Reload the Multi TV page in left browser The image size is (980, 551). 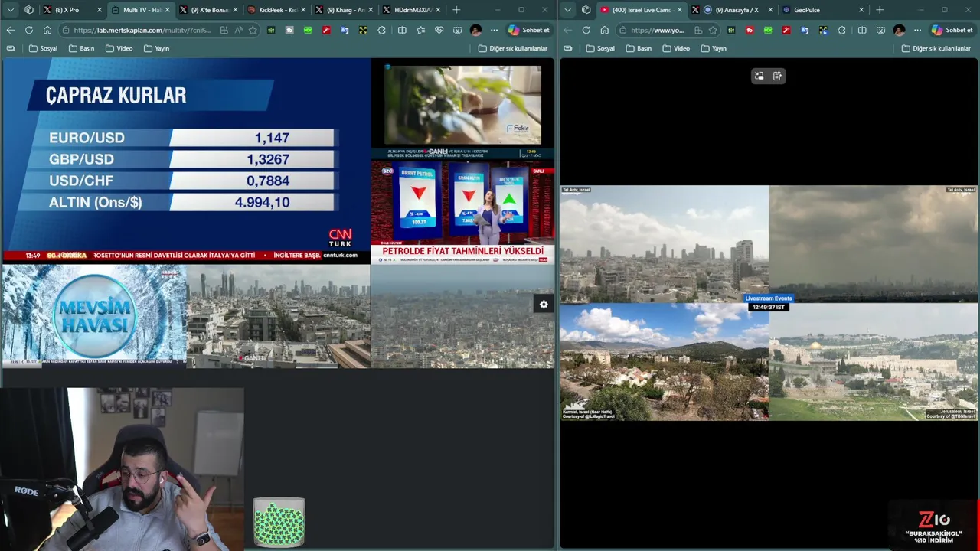coord(28,30)
